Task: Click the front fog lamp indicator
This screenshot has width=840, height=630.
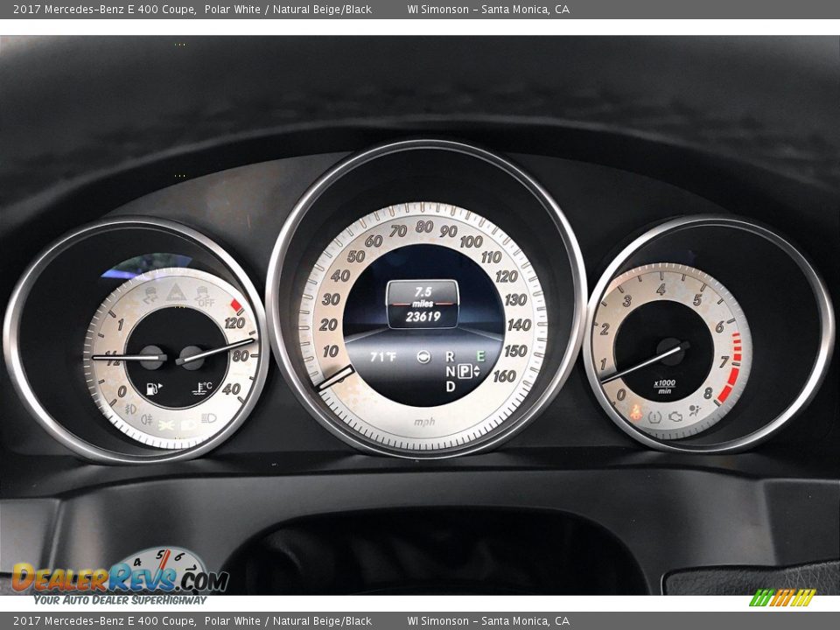Action: click(129, 409)
